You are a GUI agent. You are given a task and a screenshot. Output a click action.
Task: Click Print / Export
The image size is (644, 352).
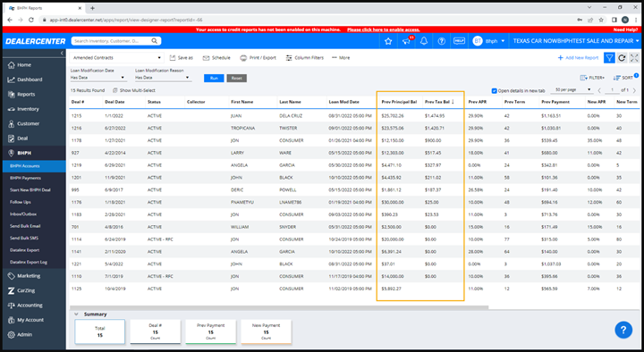pos(258,58)
